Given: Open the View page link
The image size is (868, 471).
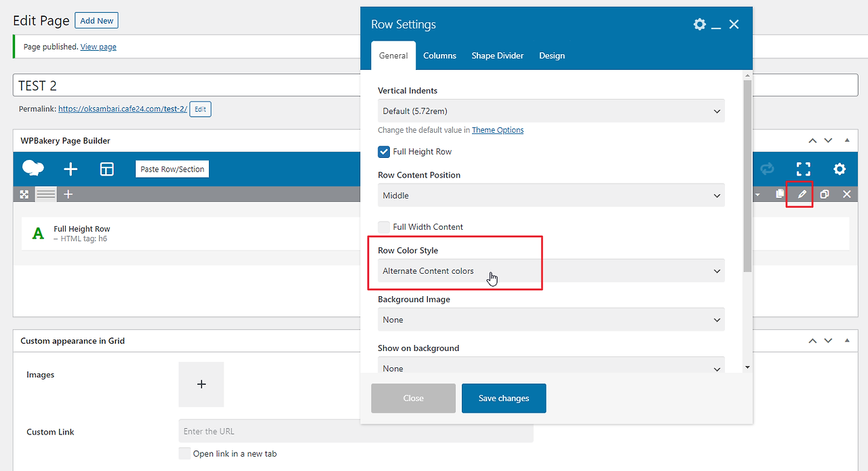Looking at the screenshot, I should click(98, 47).
